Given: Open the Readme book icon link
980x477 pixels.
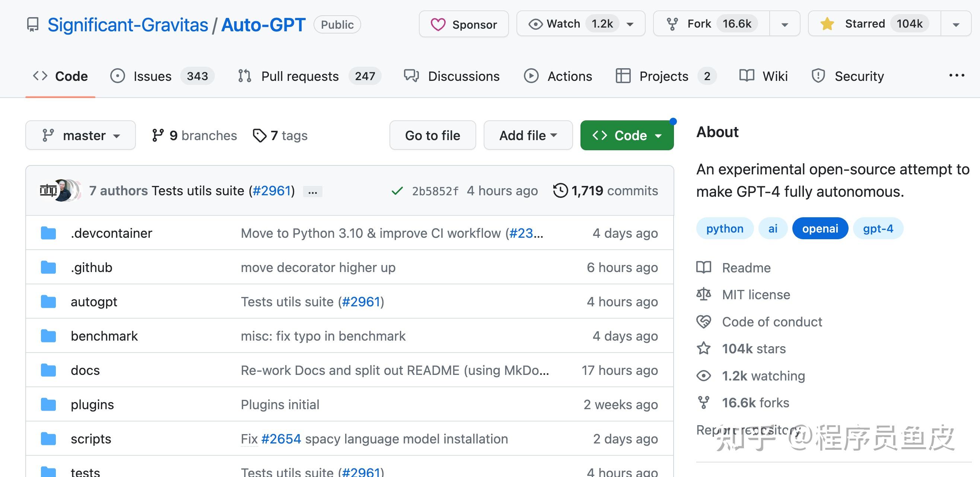Looking at the screenshot, I should pyautogui.click(x=703, y=268).
